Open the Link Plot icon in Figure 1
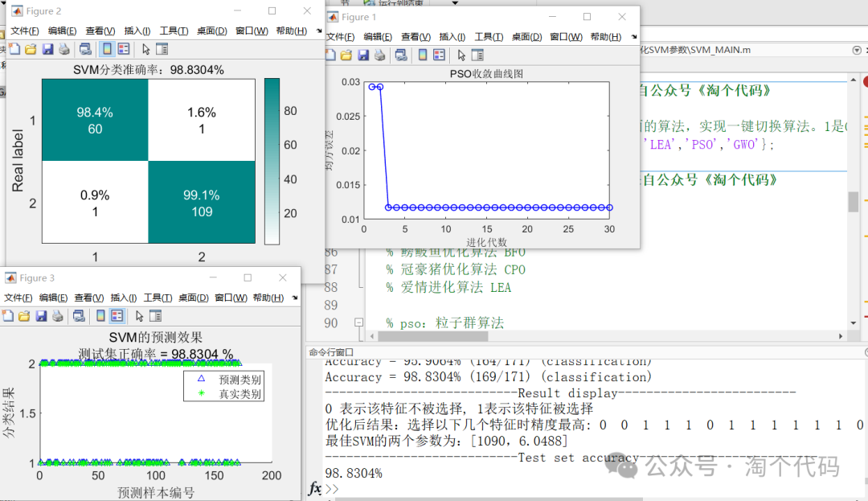868x501 pixels. 400,55
